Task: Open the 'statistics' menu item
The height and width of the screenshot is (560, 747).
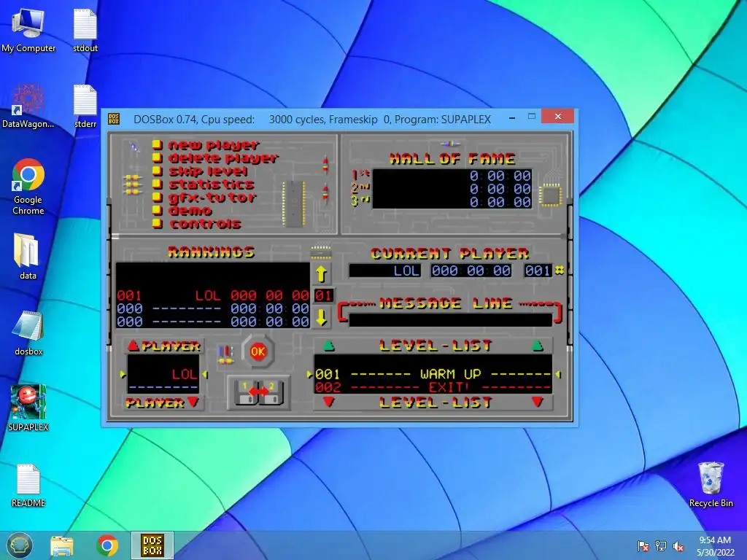Action: click(x=212, y=184)
